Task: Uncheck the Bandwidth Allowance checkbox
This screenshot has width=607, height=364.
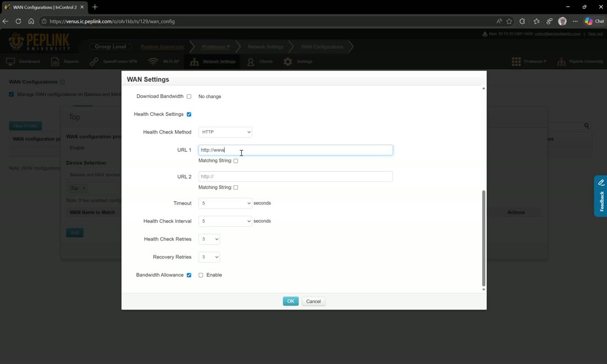Action: [189, 275]
